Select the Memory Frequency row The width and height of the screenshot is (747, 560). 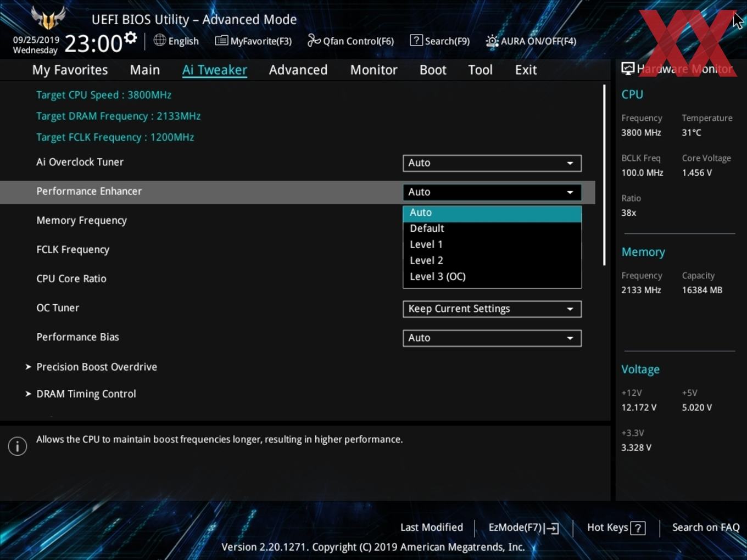(x=81, y=220)
